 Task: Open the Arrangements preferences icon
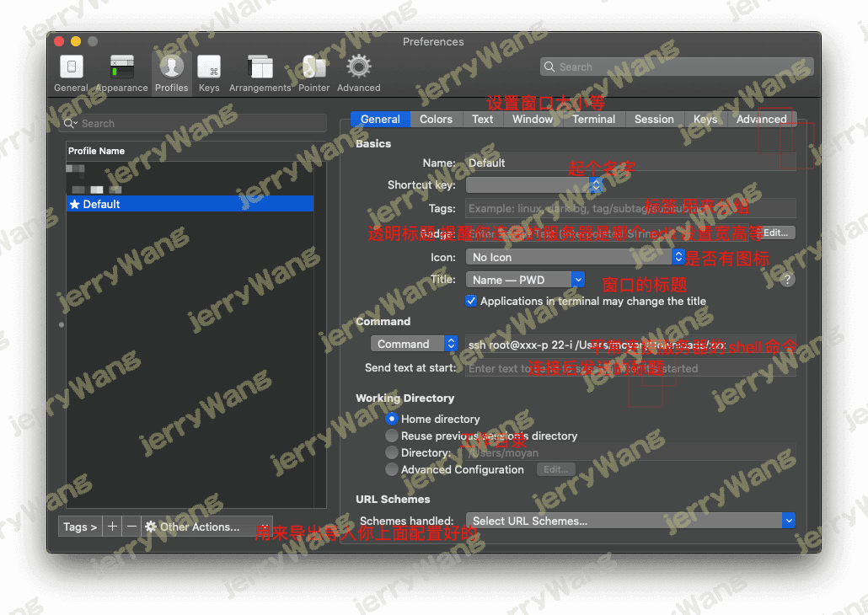coord(260,72)
